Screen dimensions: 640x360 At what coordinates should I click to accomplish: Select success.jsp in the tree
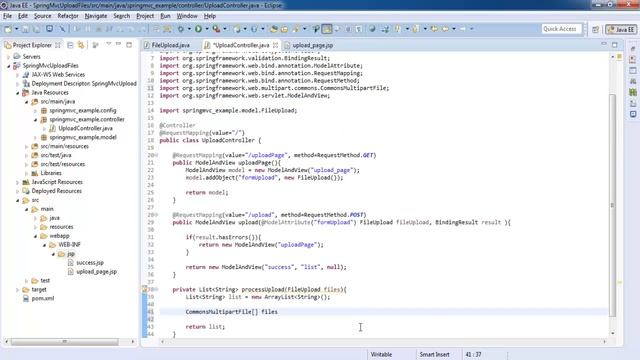point(90,263)
